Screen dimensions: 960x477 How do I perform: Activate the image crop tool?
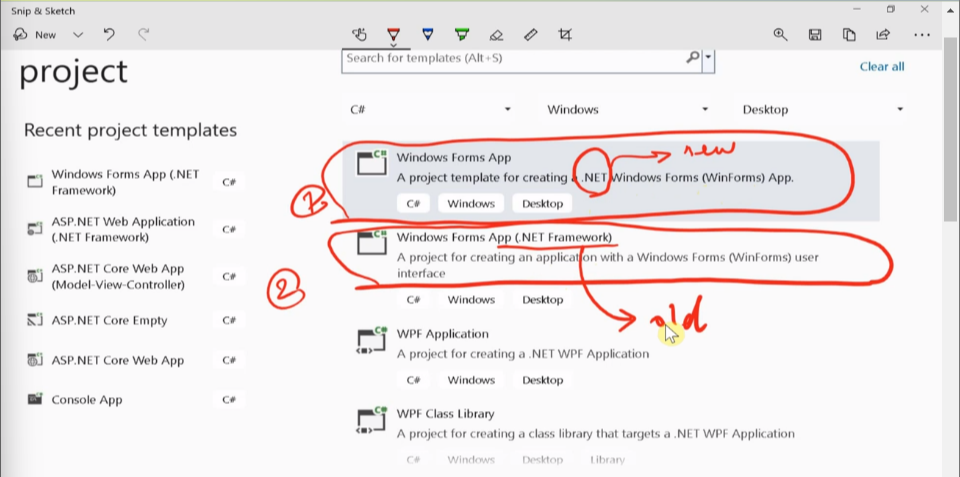[565, 35]
